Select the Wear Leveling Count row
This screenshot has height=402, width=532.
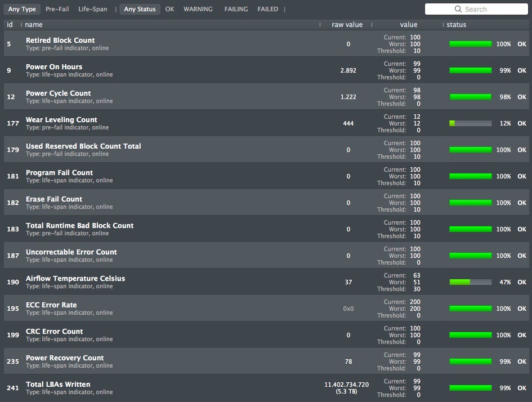266,123
